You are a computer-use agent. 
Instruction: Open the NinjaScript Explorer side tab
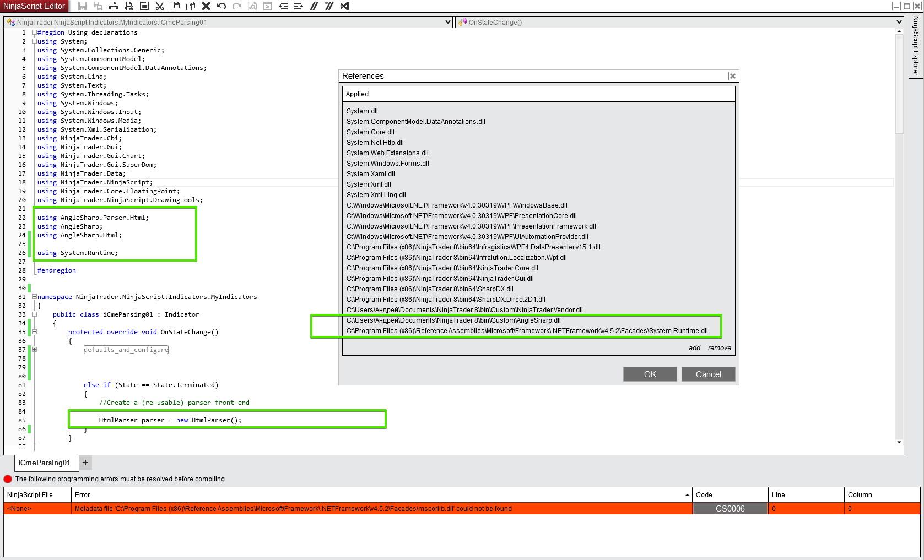(x=916, y=46)
